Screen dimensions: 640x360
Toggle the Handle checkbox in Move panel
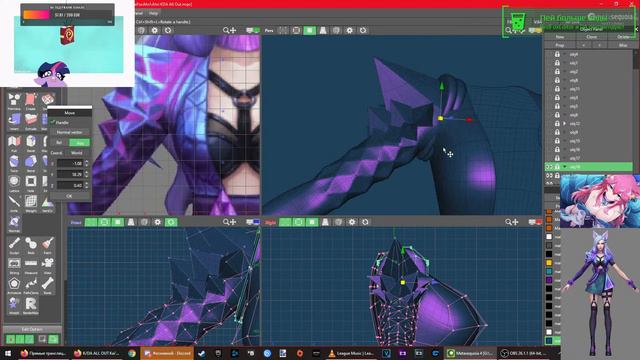53,122
